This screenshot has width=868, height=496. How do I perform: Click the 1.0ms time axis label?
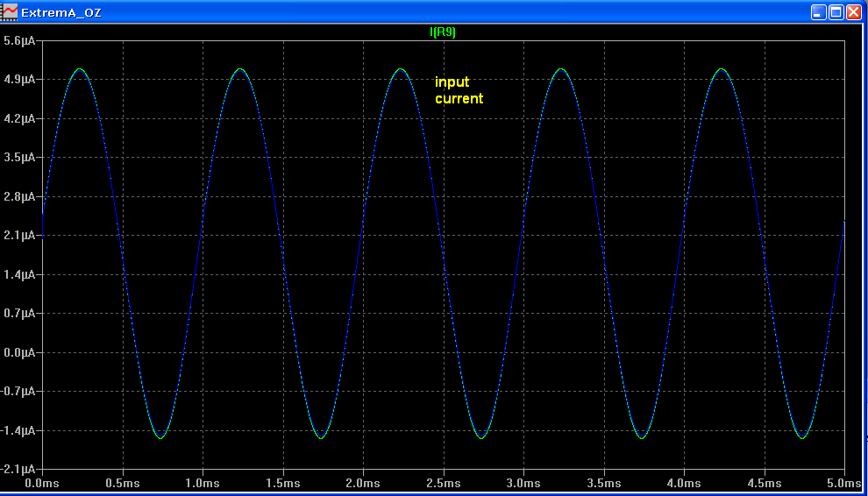[x=203, y=481]
